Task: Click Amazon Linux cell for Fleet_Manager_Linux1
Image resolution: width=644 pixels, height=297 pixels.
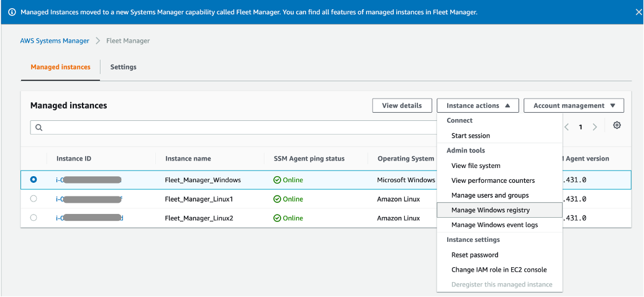Action: [x=399, y=199]
